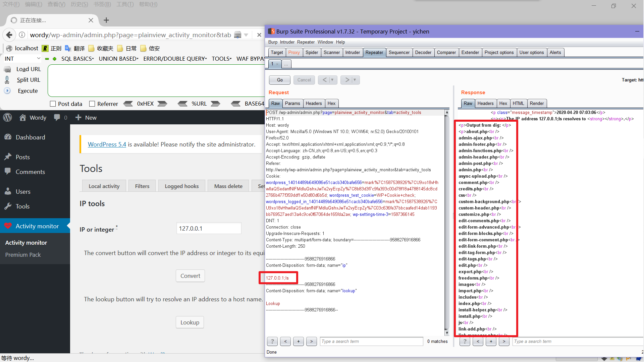Open Activity monitor heart menu item
This screenshot has width=644, height=362.
point(35,226)
